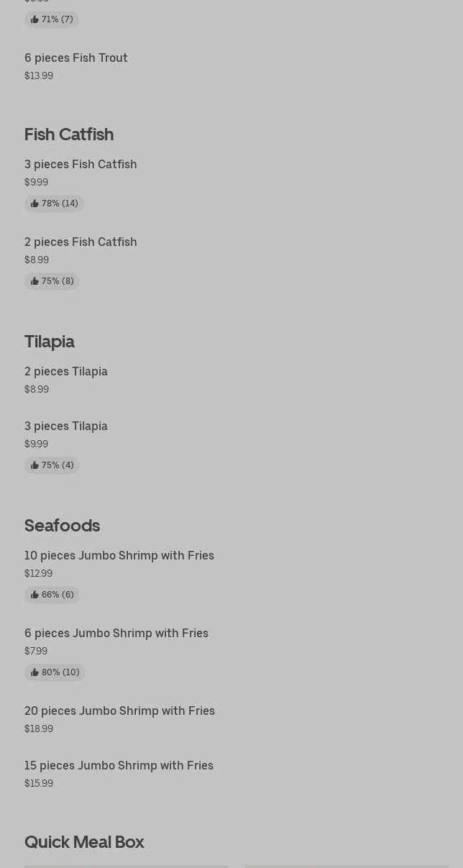The height and width of the screenshot is (868, 463).
Task: Click thumbs-up icon for 2 pieces Fish Catfish
Action: coord(35,281)
